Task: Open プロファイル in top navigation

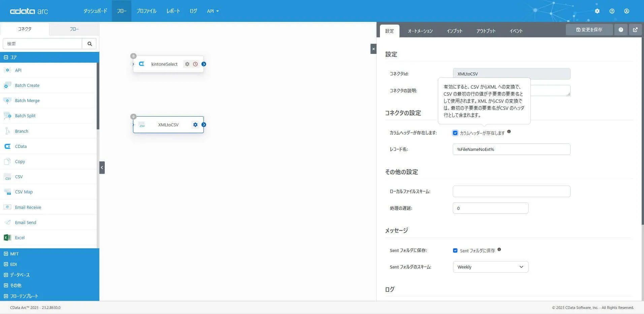Action: (147, 11)
